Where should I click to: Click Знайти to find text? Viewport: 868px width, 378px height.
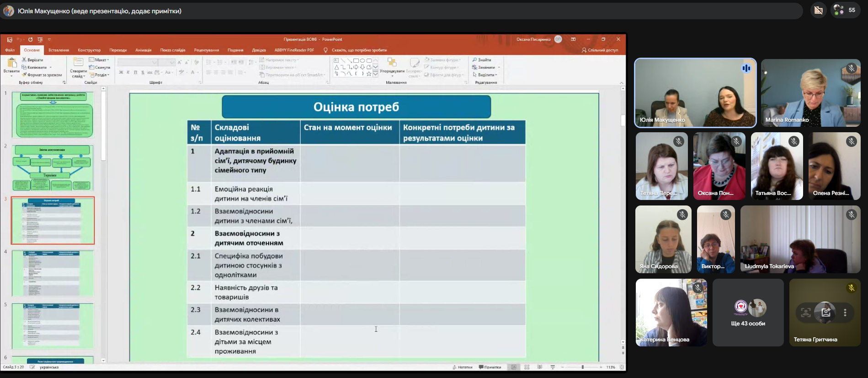(x=482, y=60)
